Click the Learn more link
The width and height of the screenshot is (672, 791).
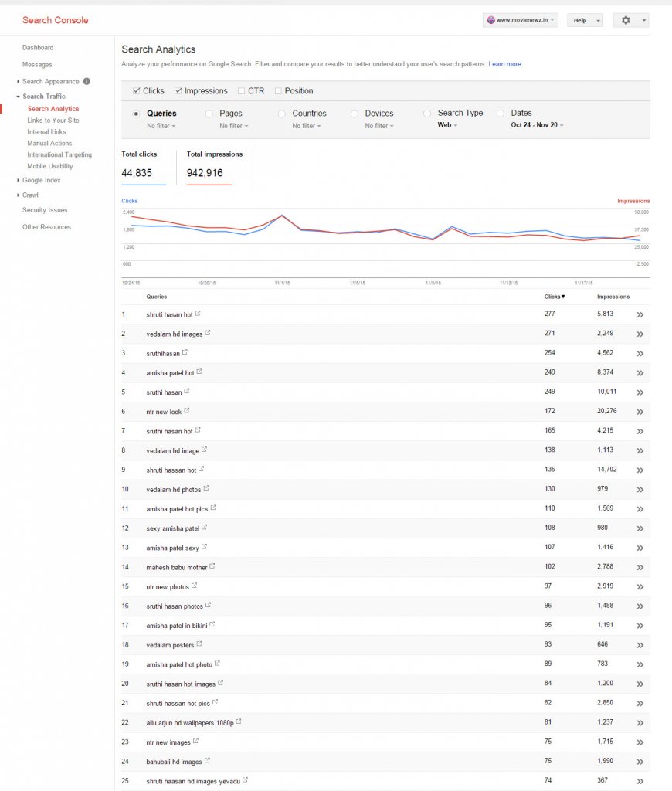pos(505,64)
